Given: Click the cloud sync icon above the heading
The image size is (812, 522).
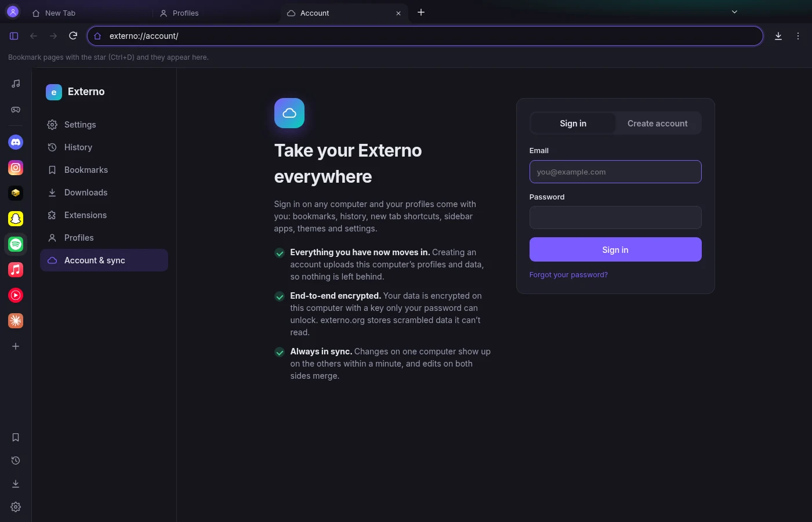Looking at the screenshot, I should 289,113.
